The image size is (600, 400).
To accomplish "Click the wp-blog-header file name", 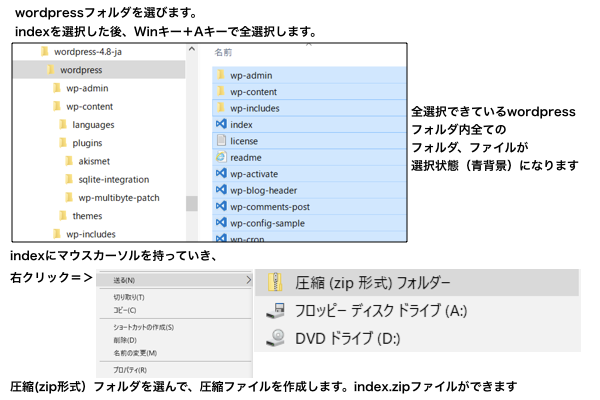I will pos(263,191).
